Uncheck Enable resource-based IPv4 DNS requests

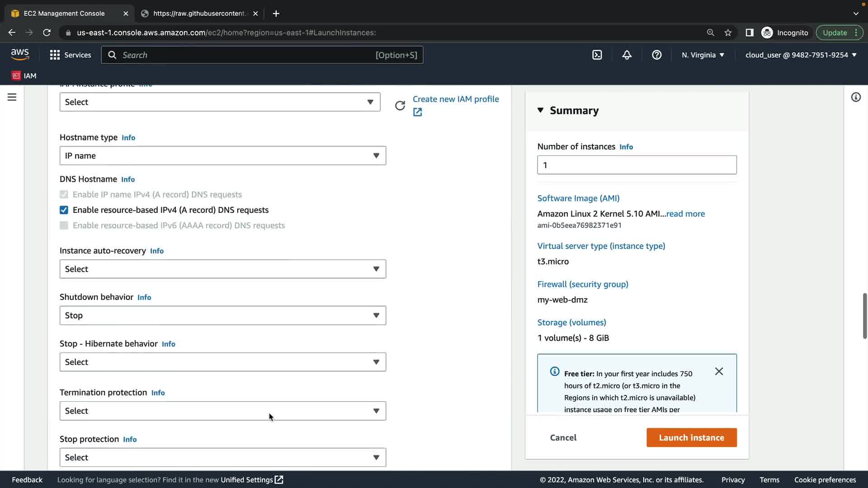(64, 210)
